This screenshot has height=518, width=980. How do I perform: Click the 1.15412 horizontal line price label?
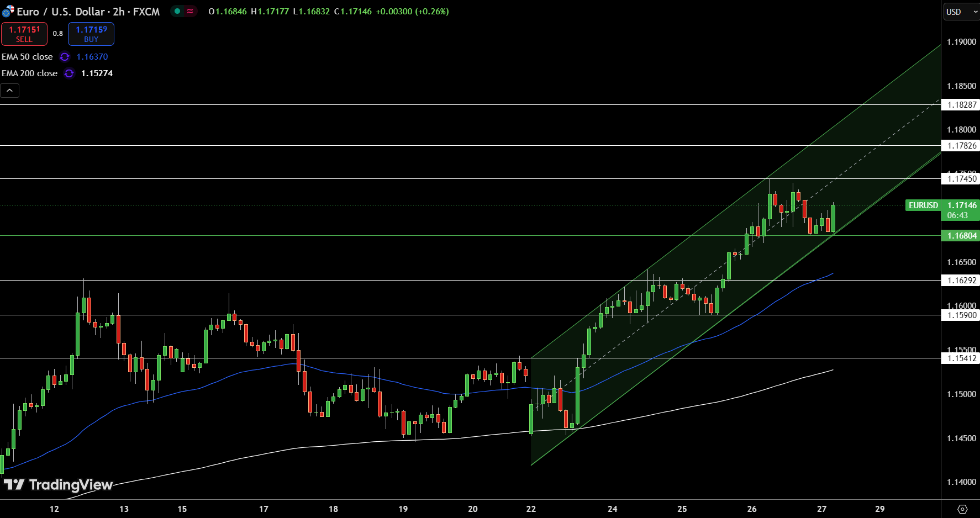pos(961,358)
